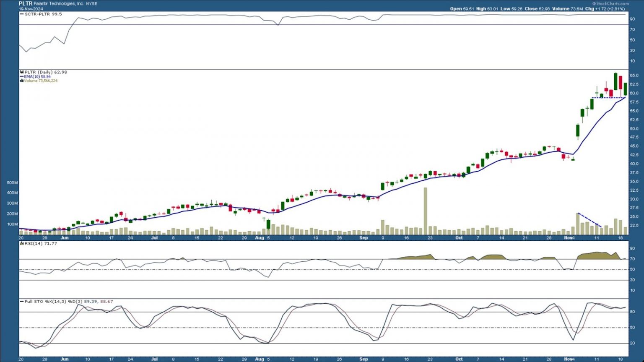Screen dimensions: 644x362
Task: Click the 80 level label on stochastic axis
Action: [632, 312]
